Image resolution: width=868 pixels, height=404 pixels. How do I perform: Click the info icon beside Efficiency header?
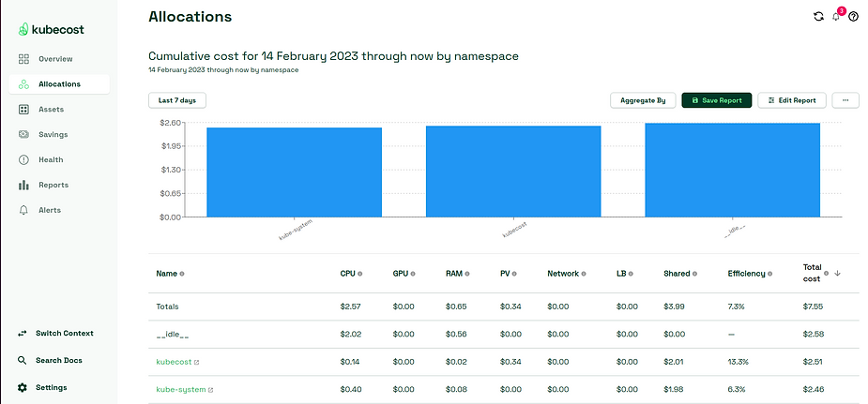tap(770, 274)
